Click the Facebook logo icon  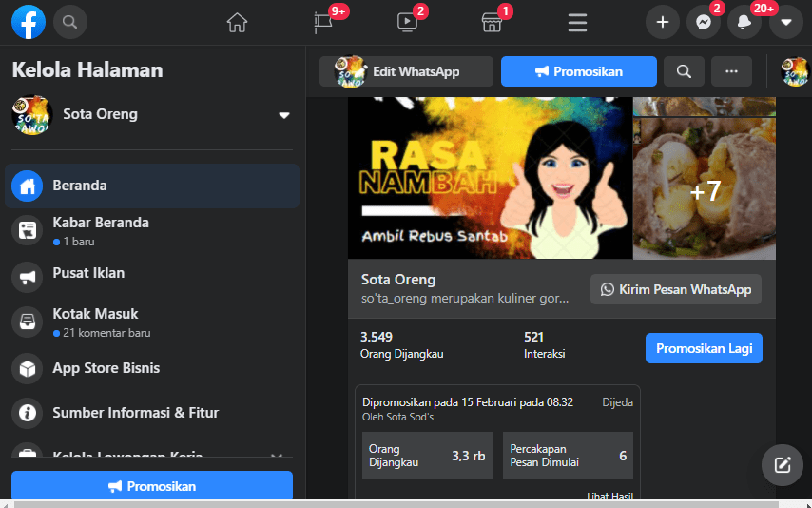(29, 21)
